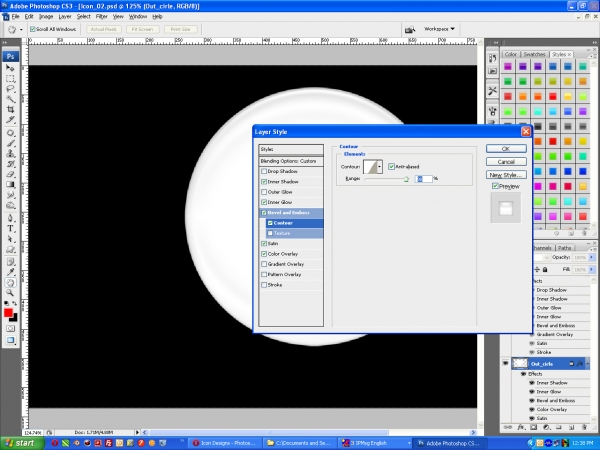Open the Window menu
This screenshot has width=600, height=450.
(138, 16)
